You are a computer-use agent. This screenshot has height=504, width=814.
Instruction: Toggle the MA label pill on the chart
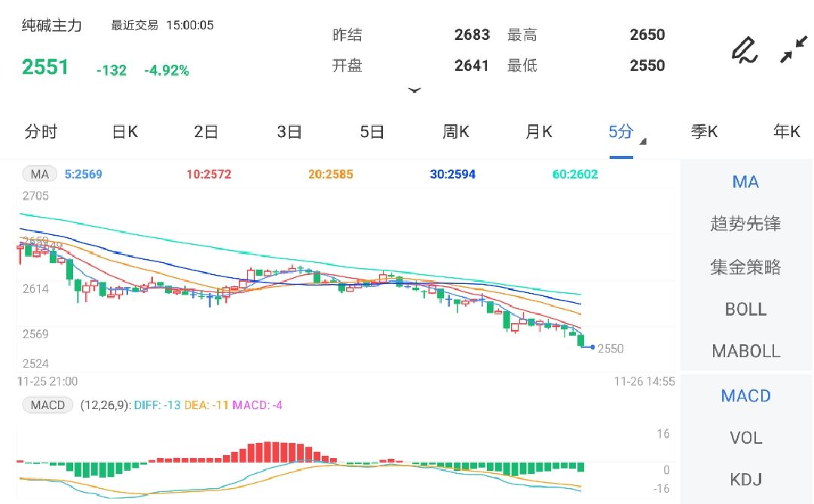39,173
